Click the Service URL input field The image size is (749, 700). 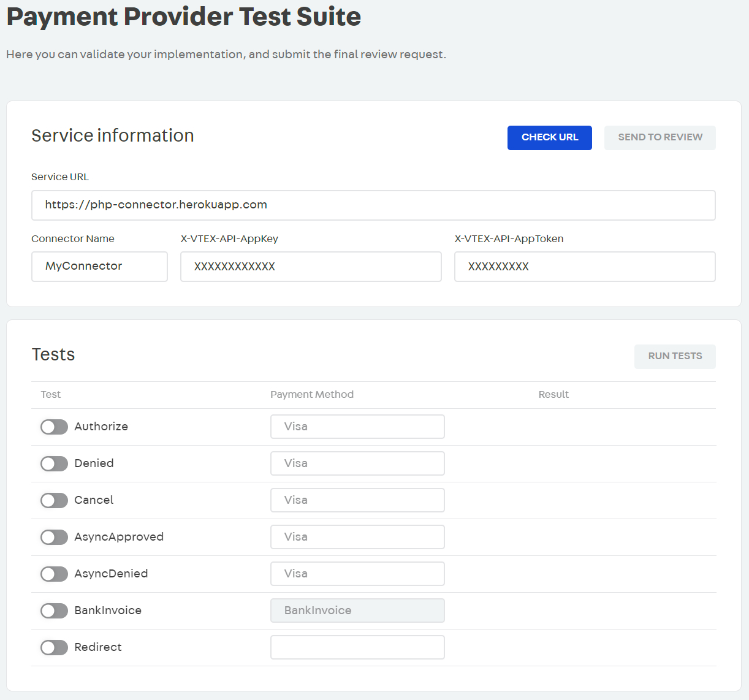[373, 205]
